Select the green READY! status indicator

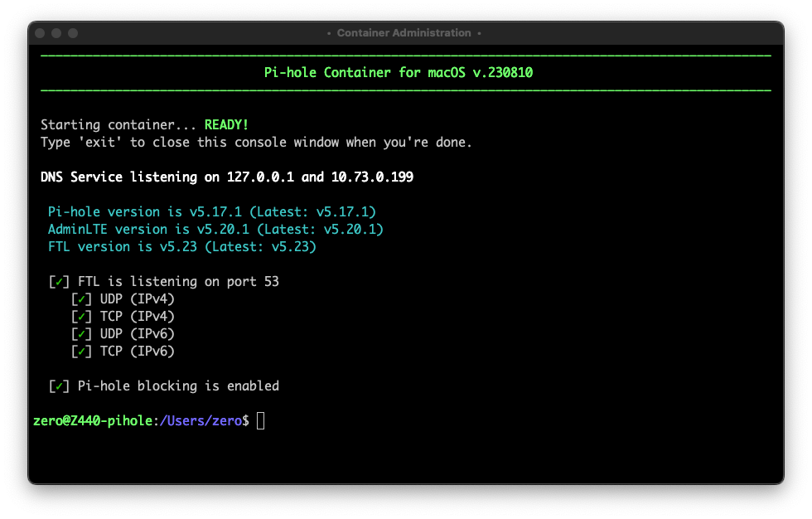click(x=225, y=124)
